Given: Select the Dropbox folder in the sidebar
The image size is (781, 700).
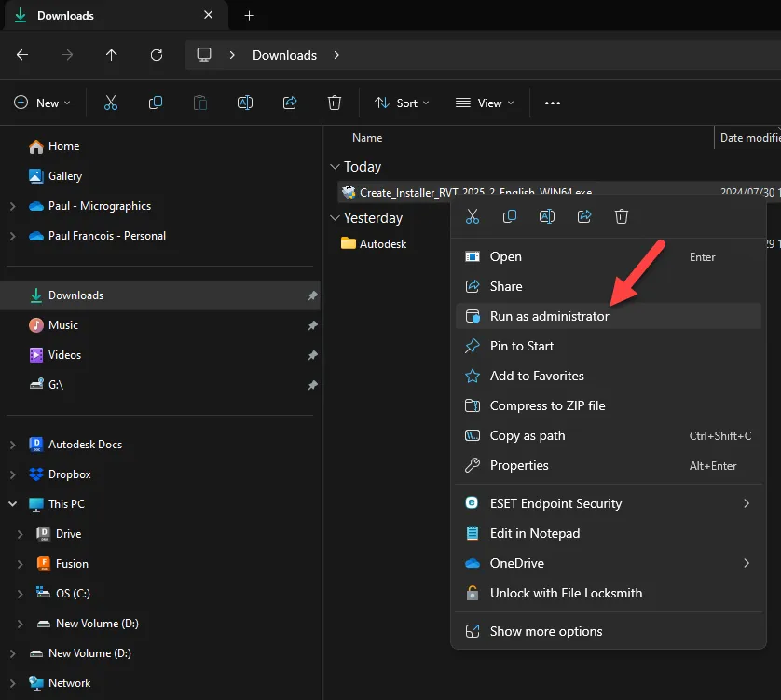Looking at the screenshot, I should tap(70, 474).
